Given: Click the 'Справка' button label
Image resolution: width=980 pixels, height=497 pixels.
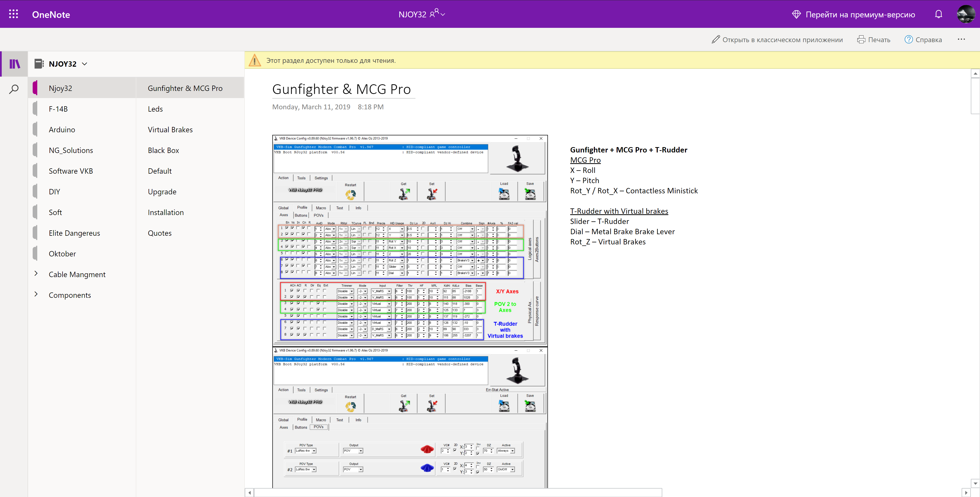Looking at the screenshot, I should (929, 40).
